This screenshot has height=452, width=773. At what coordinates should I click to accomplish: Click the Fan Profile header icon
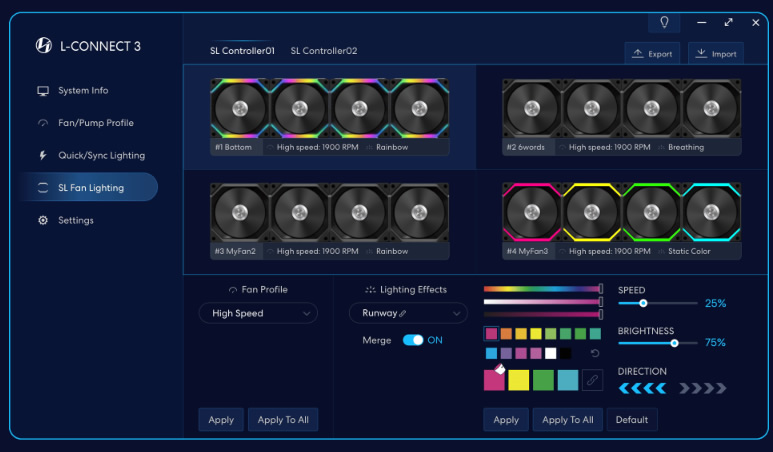pyautogui.click(x=233, y=290)
